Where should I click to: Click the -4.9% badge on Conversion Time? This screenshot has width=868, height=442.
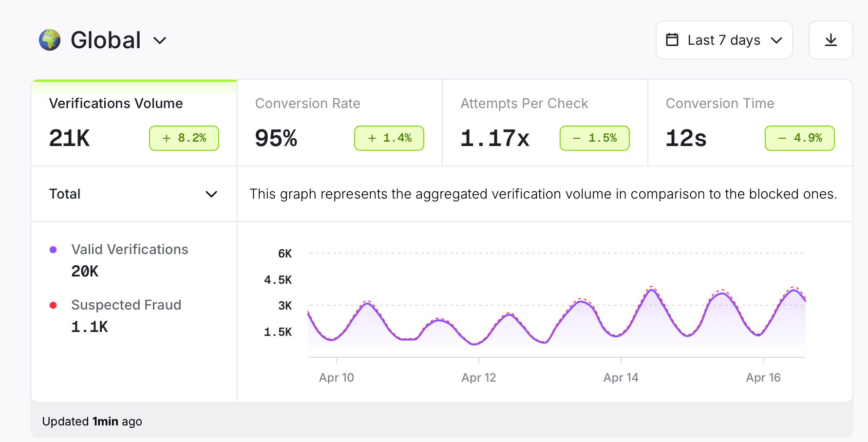(x=799, y=138)
